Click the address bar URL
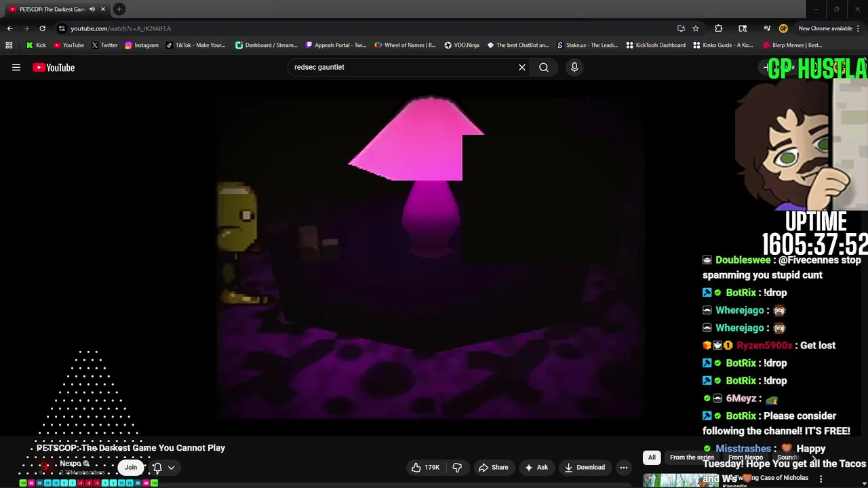This screenshot has width=868, height=488. click(x=121, y=28)
